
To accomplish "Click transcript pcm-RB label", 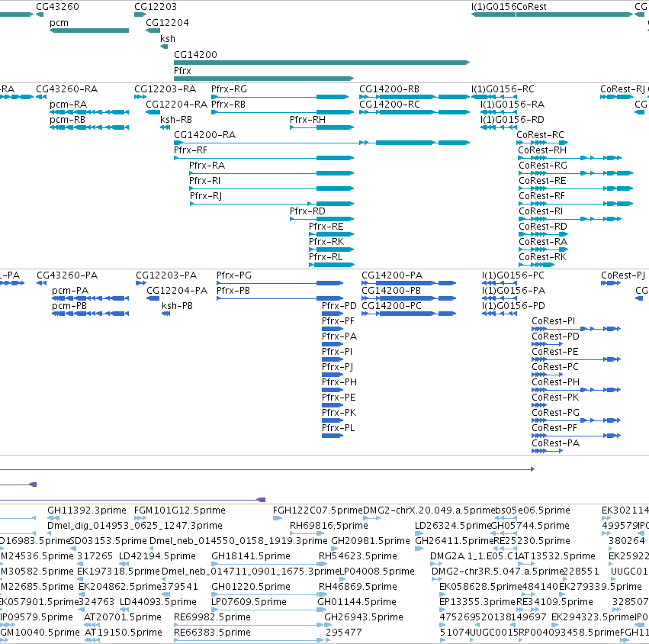I will click(x=67, y=120).
